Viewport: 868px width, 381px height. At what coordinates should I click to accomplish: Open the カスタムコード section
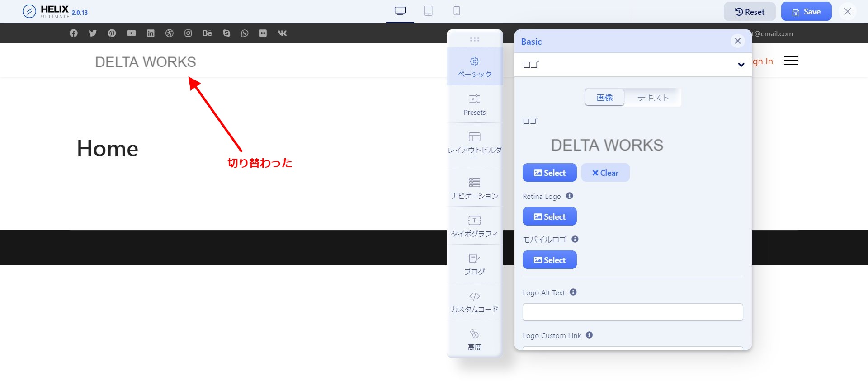pos(475,302)
